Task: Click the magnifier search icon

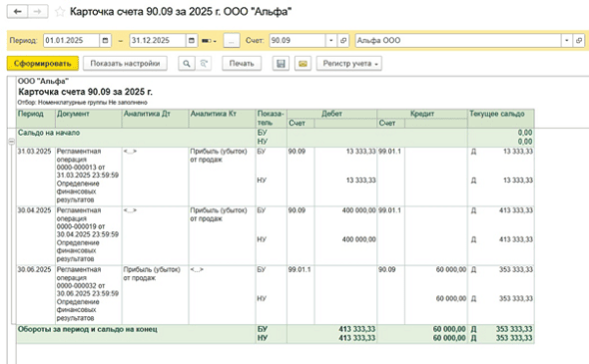Action: [187, 64]
